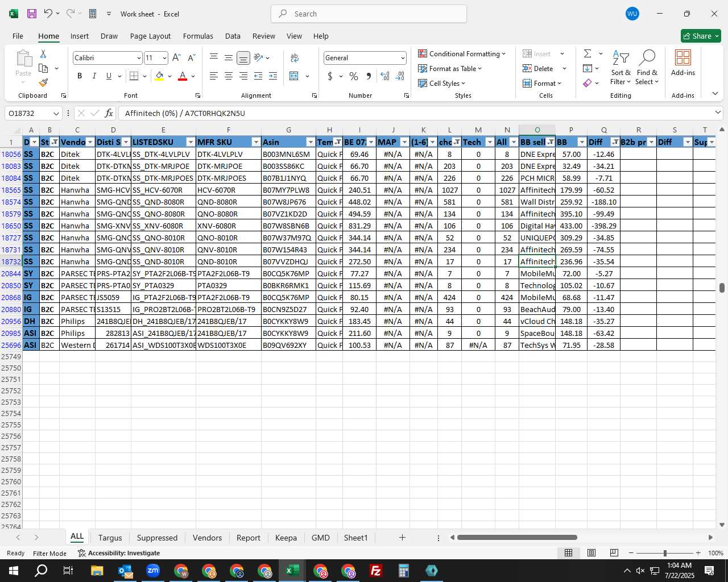Apply yellow Fill Color to cell
Viewport: 728px width, 582px height.
coord(159,76)
